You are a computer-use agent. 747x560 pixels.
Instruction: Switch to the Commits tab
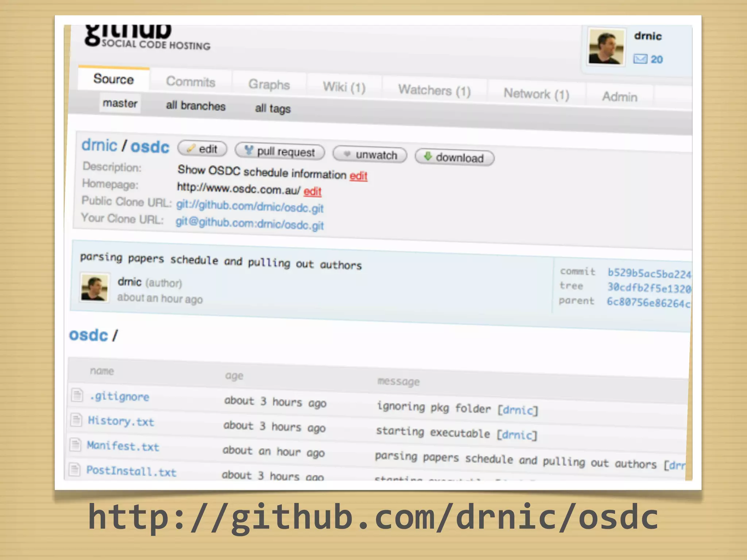pos(190,82)
